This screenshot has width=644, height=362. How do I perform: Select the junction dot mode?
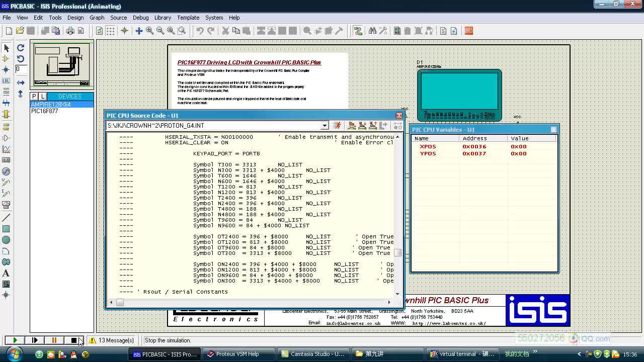[x=7, y=70]
